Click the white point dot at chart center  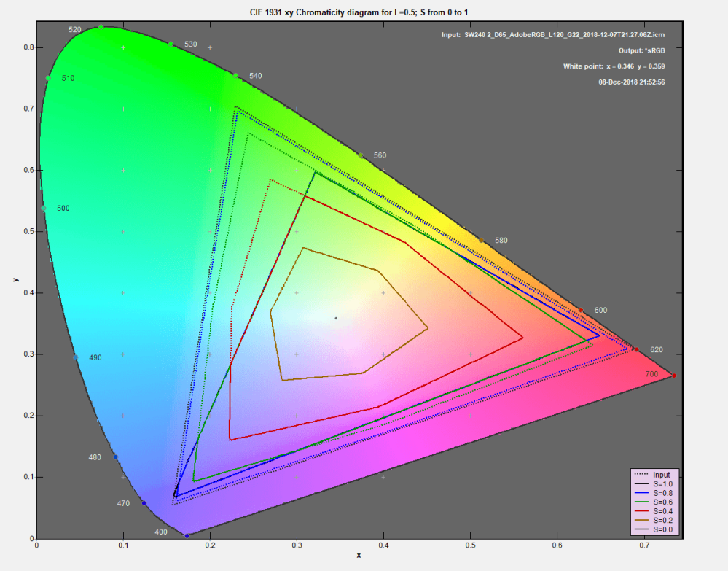(336, 318)
